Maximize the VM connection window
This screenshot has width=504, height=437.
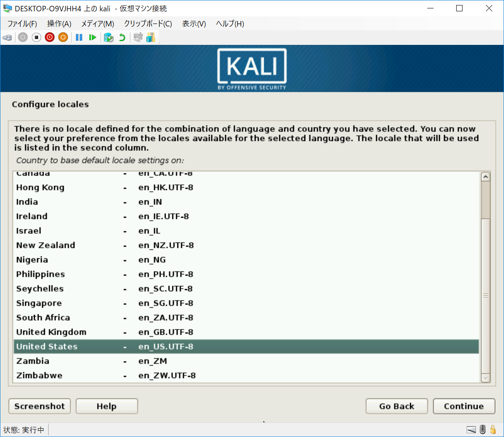point(459,8)
